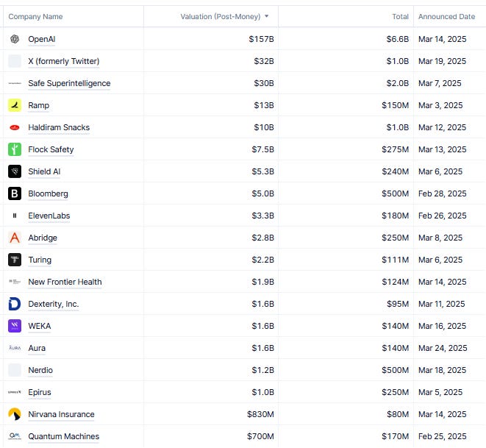486x448 pixels.
Task: Click the X (formerly Twitter) logo placeholder
Action: coord(15,61)
